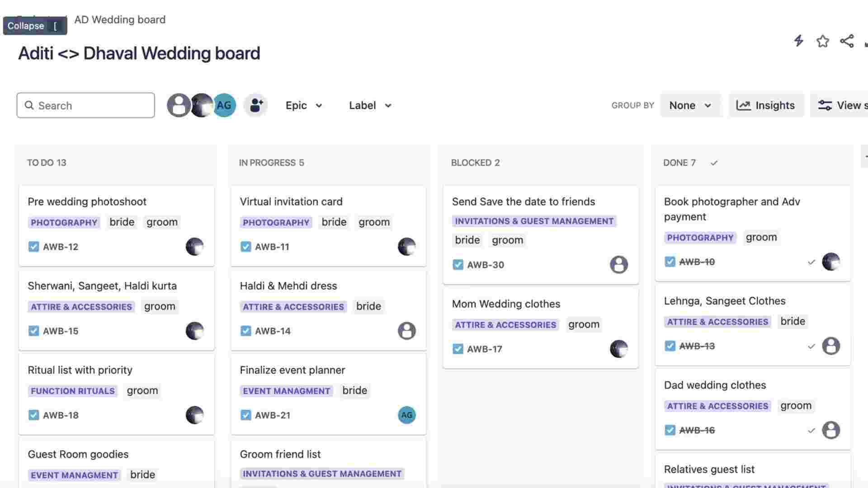Click unassigned avatar on AWB-16 card
This screenshot has width=868, height=488.
pos(831,430)
